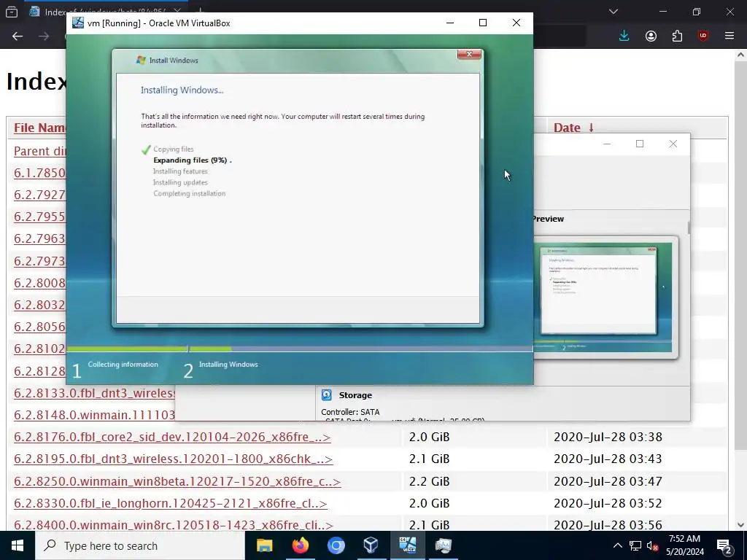Click the VM preview thumbnail in VirtualBox Manager
The image size is (747, 560).
point(605,297)
